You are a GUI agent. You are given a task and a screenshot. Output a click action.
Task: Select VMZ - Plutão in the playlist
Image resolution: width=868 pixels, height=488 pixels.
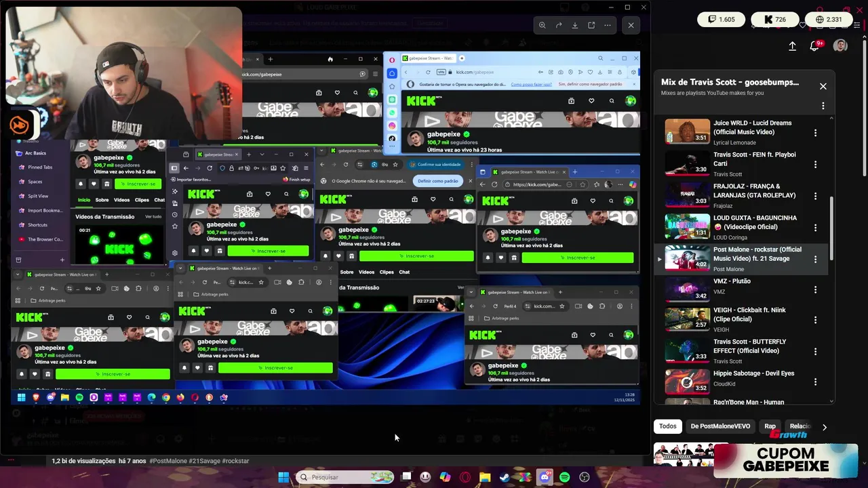pyautogui.click(x=741, y=290)
